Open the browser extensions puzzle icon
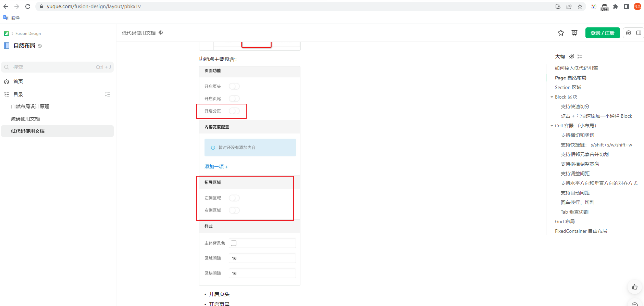The image size is (644, 306). 616,7
